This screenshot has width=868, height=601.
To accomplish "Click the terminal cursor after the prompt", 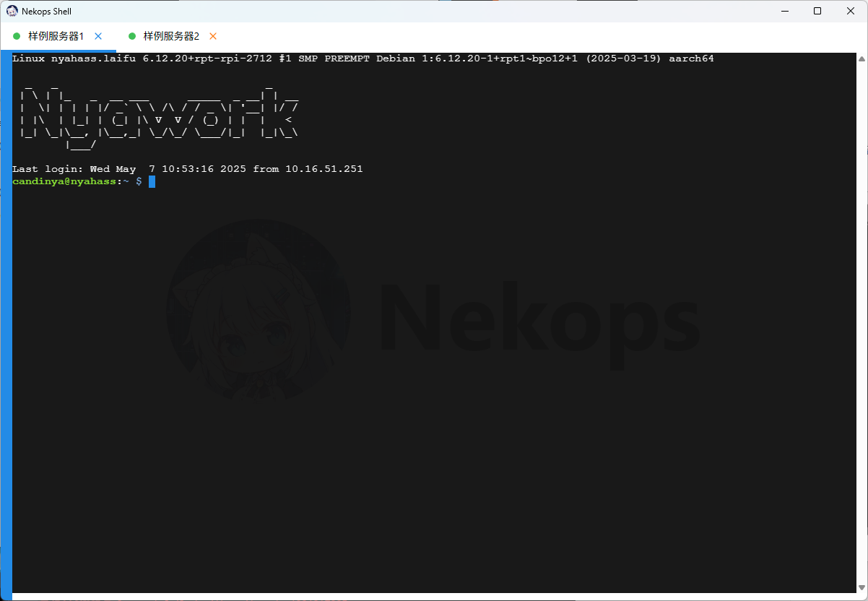I will pos(152,181).
